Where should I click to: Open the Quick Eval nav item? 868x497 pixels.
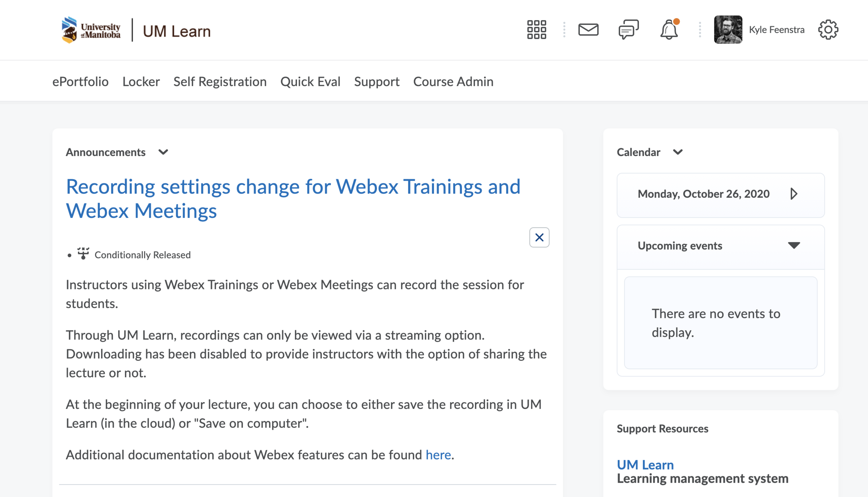pyautogui.click(x=310, y=81)
